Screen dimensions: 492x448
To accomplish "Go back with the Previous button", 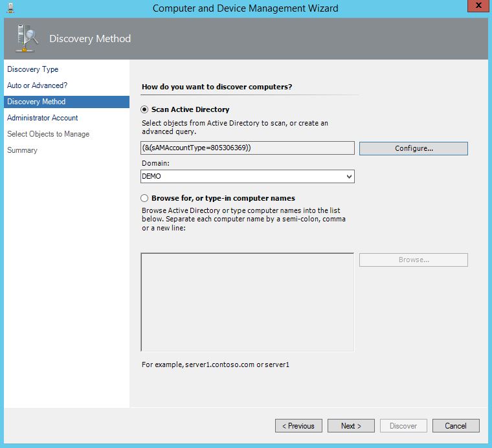I will [x=298, y=425].
